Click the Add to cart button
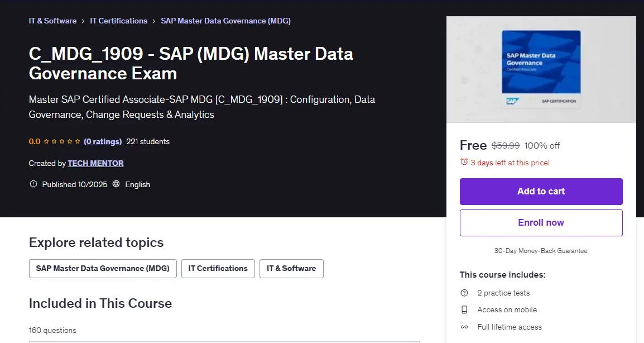This screenshot has height=343, width=644. click(x=541, y=191)
